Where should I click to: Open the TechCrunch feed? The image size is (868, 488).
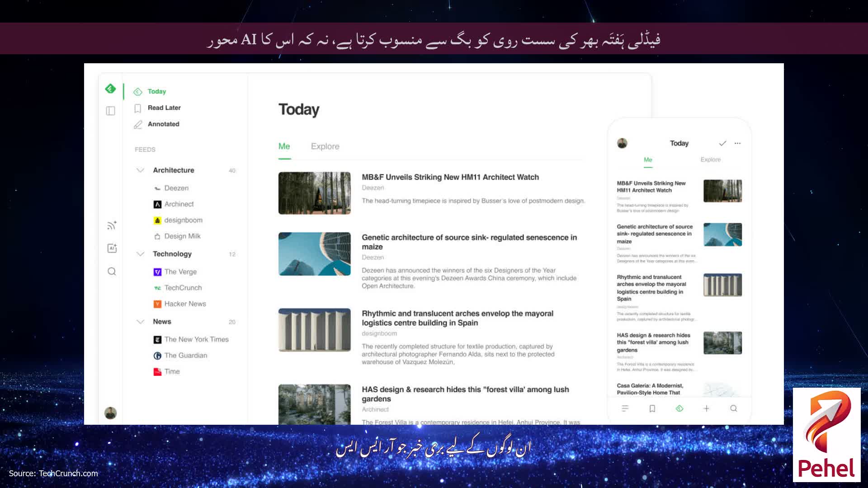[183, 288]
